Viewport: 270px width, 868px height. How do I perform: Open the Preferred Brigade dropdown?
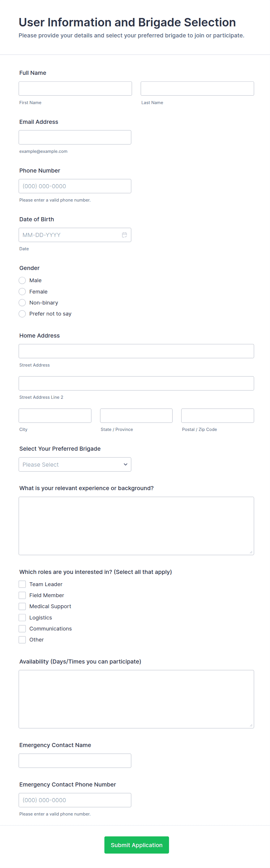75,464
